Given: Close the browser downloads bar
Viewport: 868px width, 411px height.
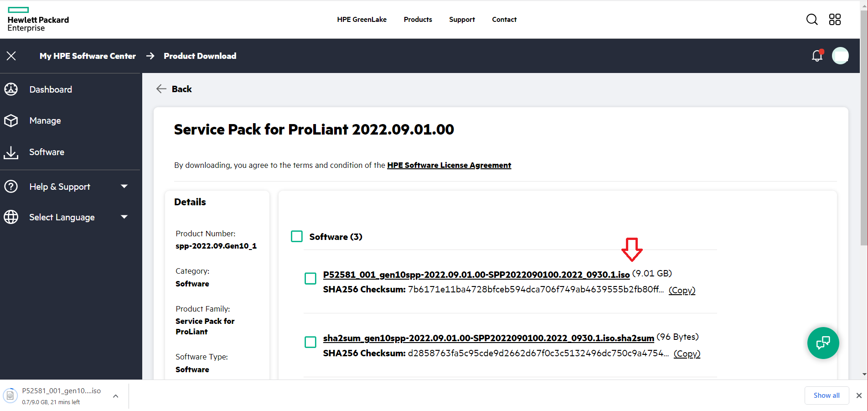Looking at the screenshot, I should coord(859,395).
